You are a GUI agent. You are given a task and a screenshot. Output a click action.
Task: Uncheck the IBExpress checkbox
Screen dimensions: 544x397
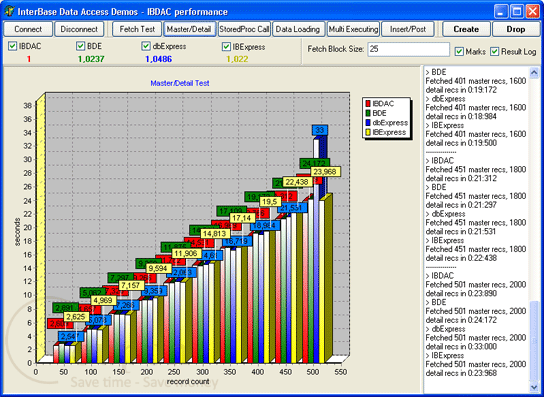227,47
